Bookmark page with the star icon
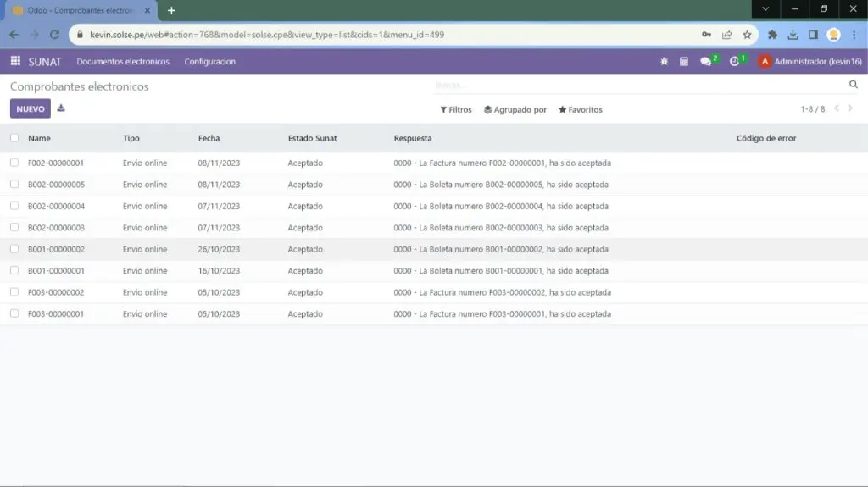The width and height of the screenshot is (868, 487). pos(747,35)
